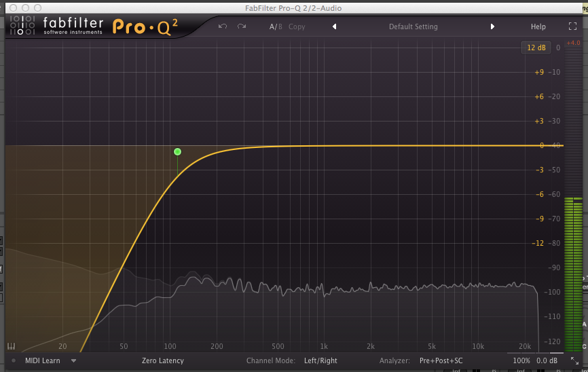Image resolution: width=588 pixels, height=372 pixels.
Task: Open the Help menu
Action: (x=538, y=26)
